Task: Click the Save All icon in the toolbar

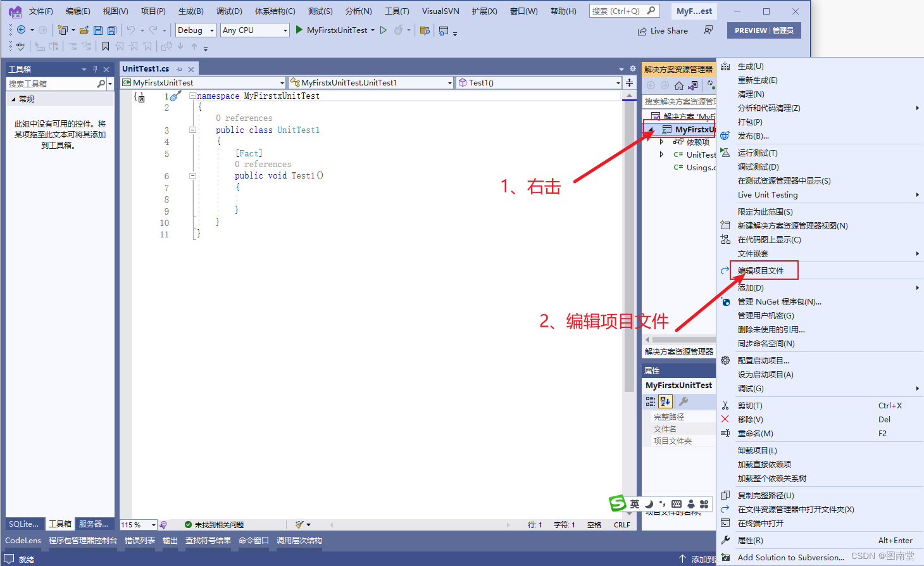Action: [112, 30]
